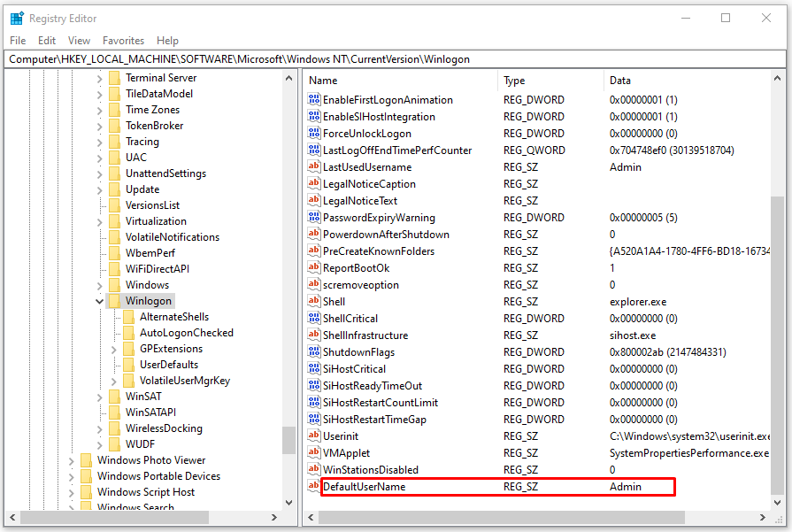Expand the Windows Photo Viewer key
The height and width of the screenshot is (532, 792).
coord(71,461)
